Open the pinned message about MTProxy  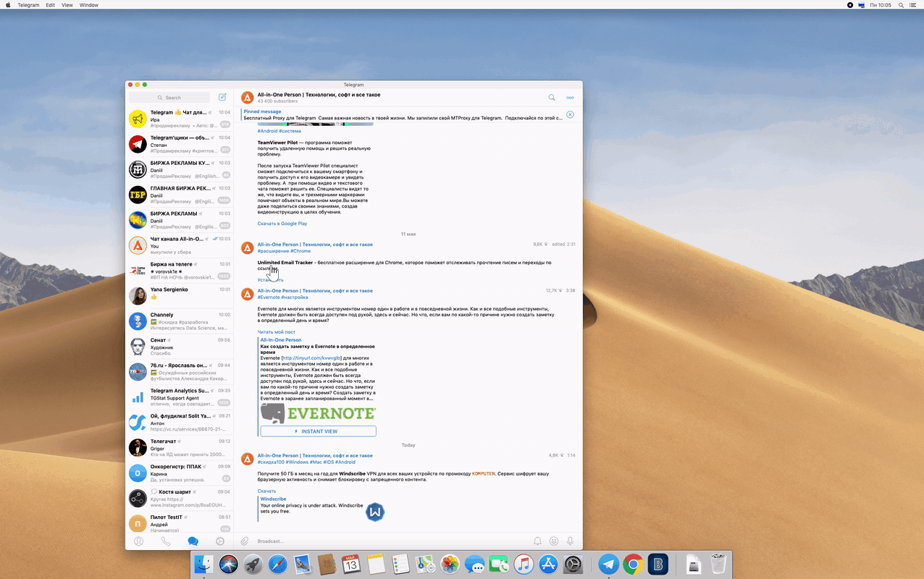coord(402,114)
